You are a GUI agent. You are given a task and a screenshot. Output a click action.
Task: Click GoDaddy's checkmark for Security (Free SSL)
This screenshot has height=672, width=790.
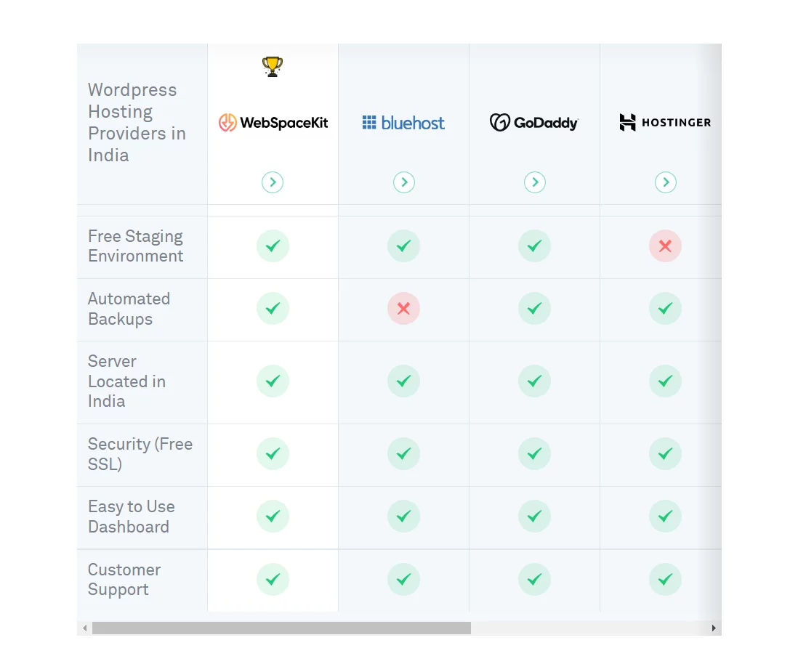(x=535, y=454)
